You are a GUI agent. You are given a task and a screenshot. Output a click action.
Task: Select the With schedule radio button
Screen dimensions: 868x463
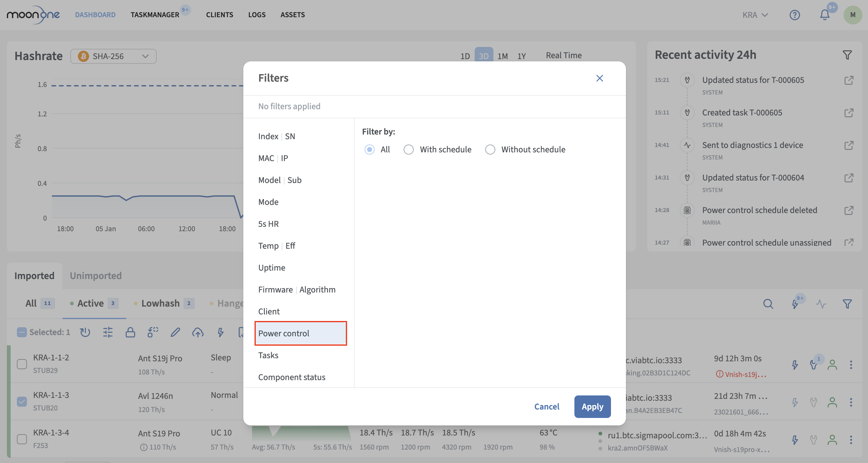click(408, 150)
